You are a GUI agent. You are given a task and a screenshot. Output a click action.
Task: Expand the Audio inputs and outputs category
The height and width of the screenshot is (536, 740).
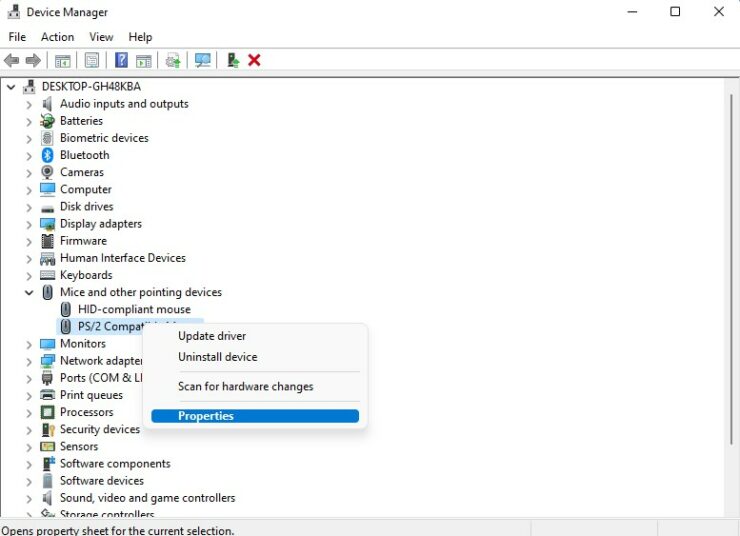point(29,104)
